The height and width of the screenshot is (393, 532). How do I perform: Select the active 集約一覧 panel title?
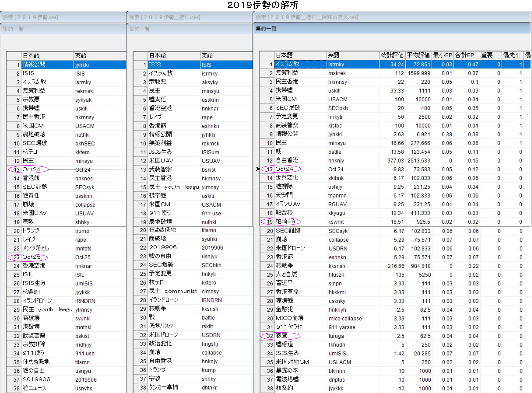[266, 29]
